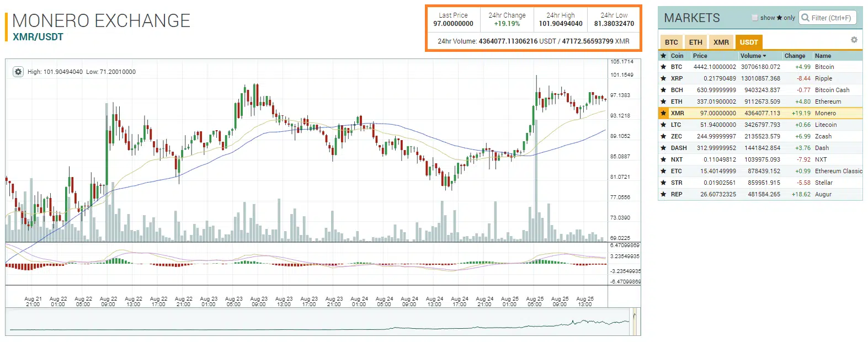Toggle favorite star for XMR row

[x=663, y=113]
